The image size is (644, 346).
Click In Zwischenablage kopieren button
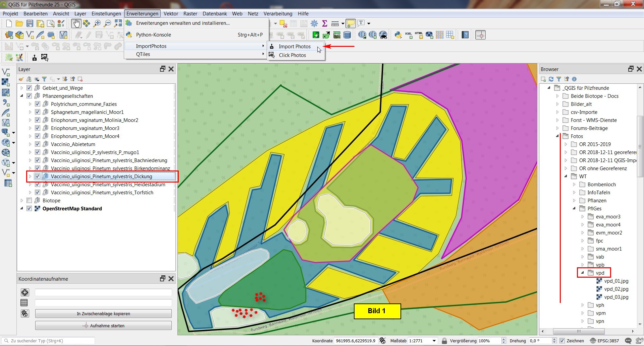[103, 314]
